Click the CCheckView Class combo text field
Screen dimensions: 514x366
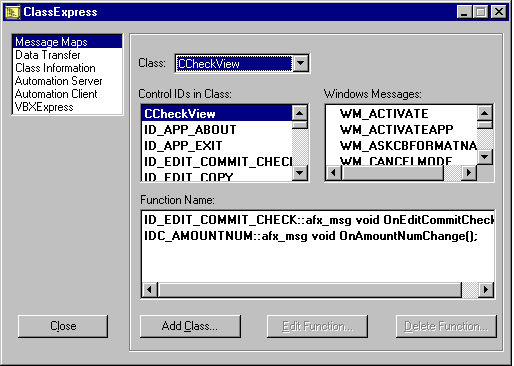(x=234, y=63)
